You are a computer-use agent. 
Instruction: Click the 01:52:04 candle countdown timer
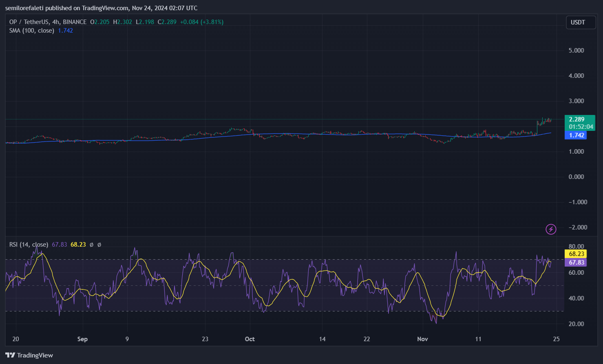(581, 127)
